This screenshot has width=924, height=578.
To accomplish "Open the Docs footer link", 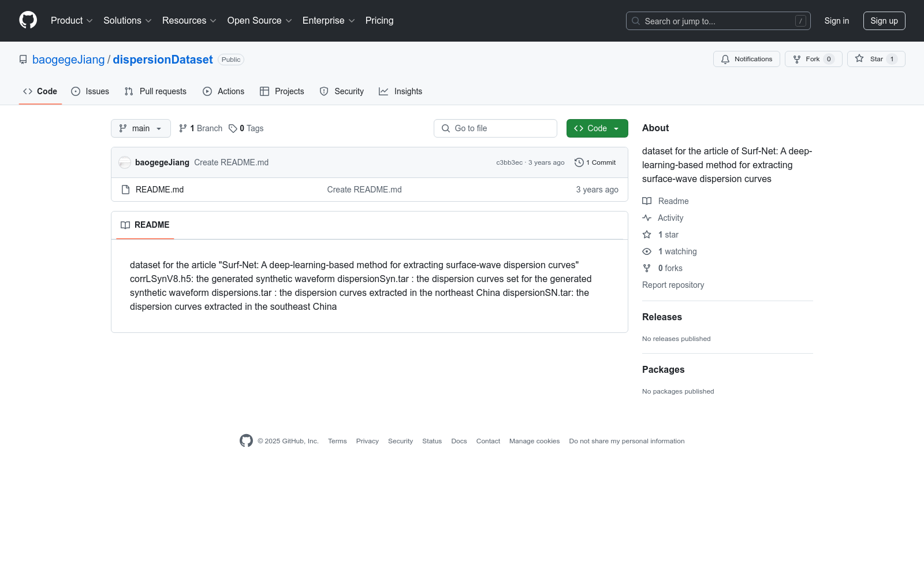I will pyautogui.click(x=459, y=441).
